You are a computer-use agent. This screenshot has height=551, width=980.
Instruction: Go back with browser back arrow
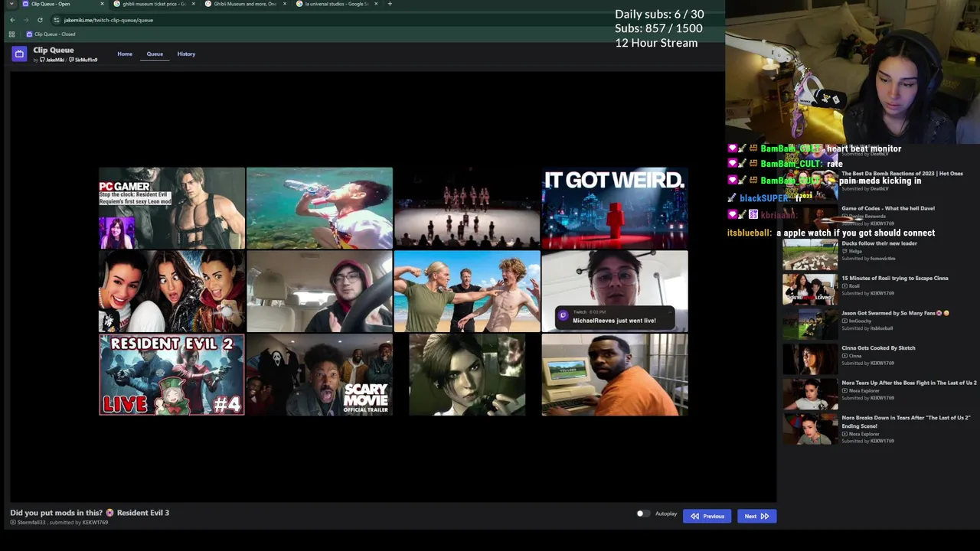tap(12, 20)
